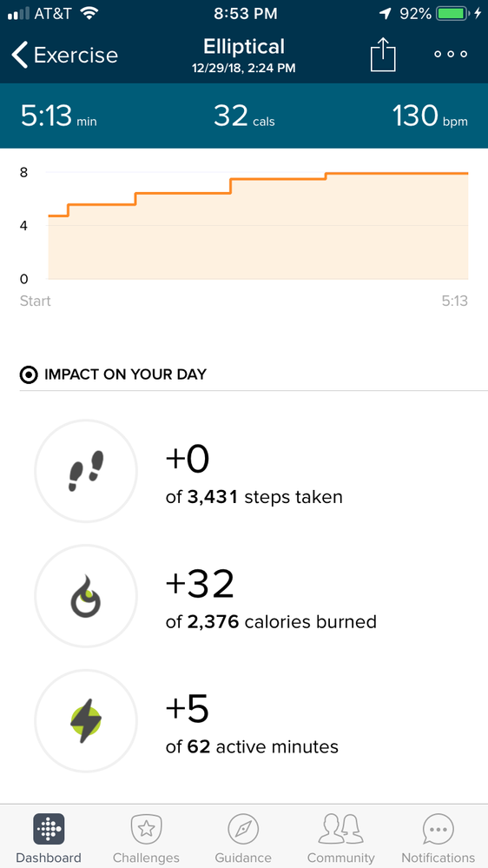Tap the 5:13 min duration stat
Image resolution: width=488 pixels, height=868 pixels.
click(59, 116)
